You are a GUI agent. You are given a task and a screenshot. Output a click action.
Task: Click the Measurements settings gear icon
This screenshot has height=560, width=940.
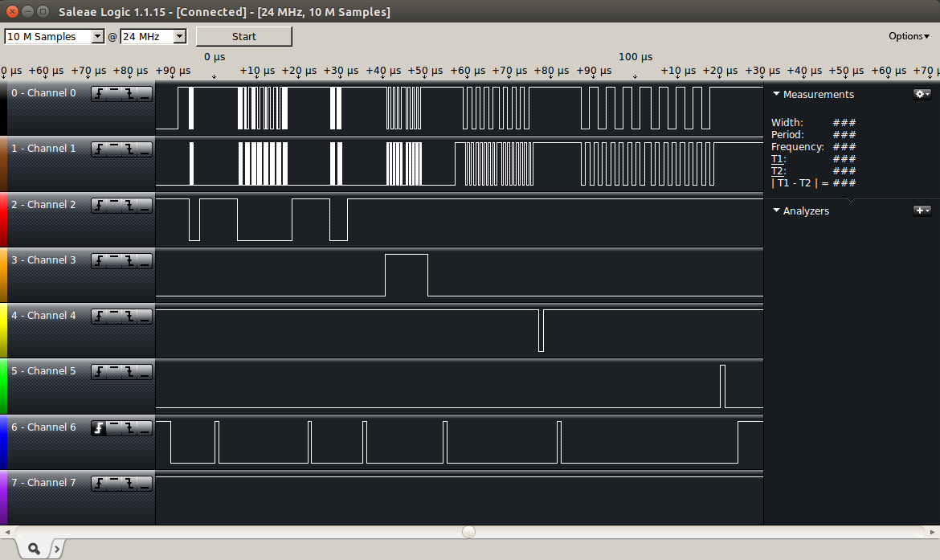point(922,94)
